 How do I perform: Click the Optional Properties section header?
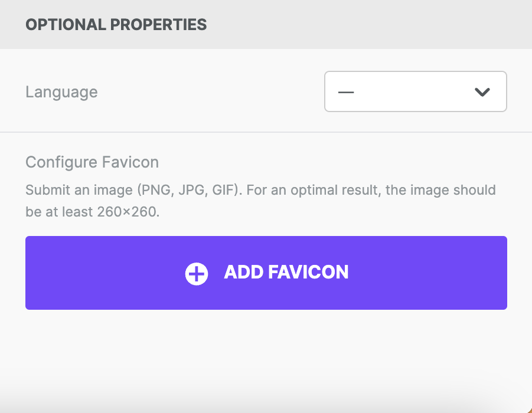116,25
